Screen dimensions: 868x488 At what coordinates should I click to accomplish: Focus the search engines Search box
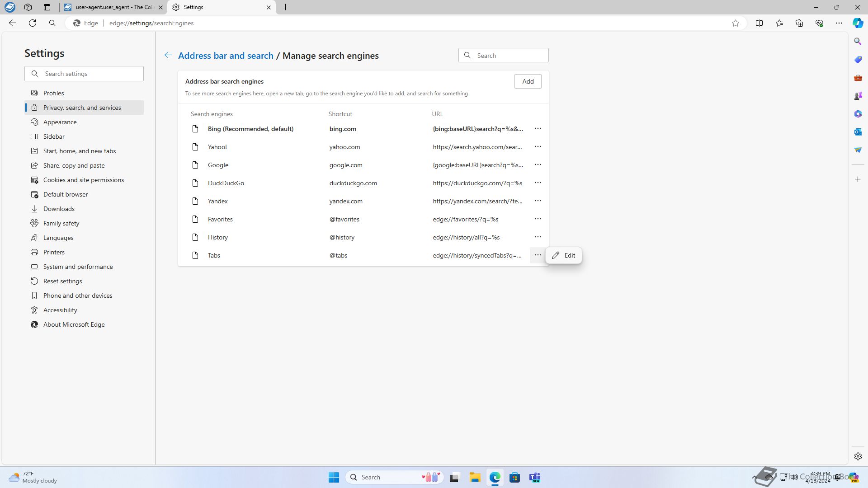504,56
